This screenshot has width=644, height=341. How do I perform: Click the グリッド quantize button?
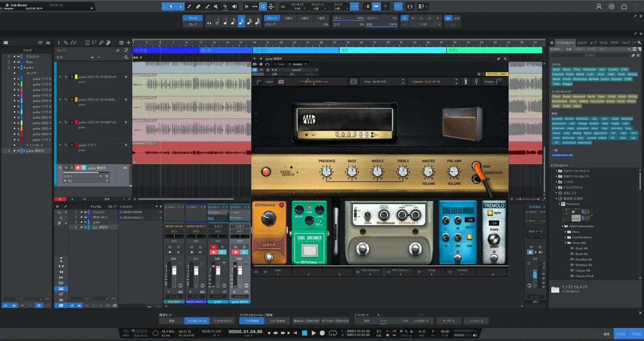[193, 18]
